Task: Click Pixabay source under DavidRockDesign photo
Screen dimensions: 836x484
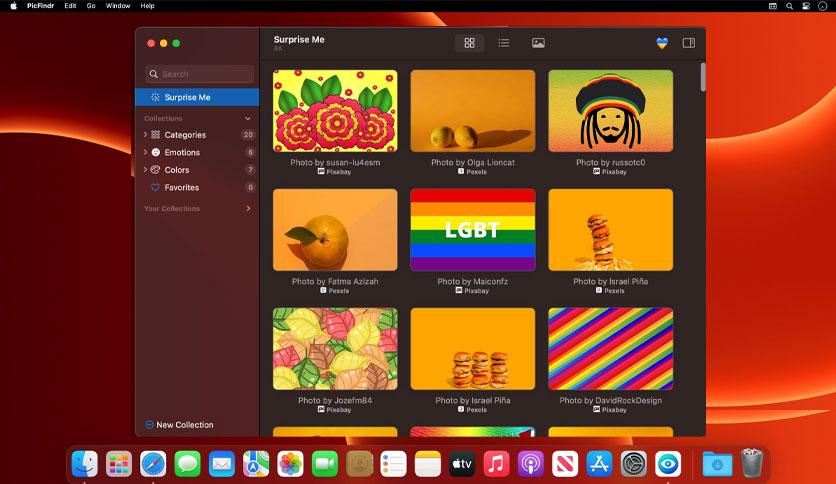Action: click(x=610, y=410)
